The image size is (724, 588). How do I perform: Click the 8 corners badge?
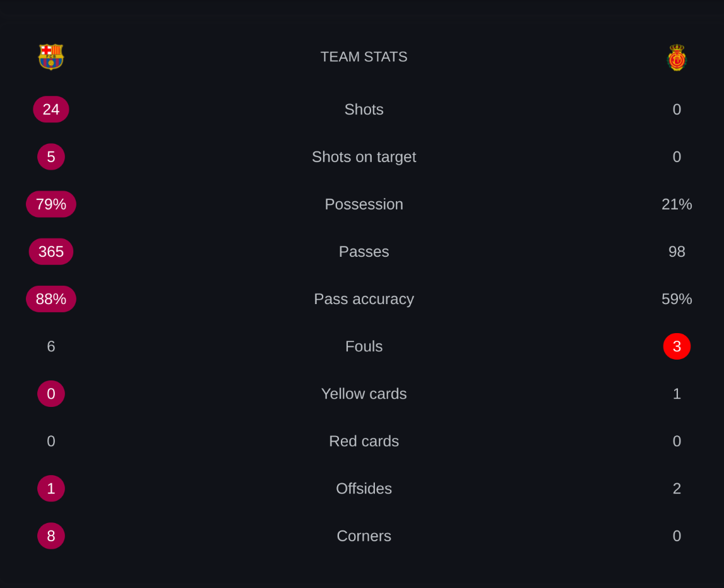[x=50, y=536]
